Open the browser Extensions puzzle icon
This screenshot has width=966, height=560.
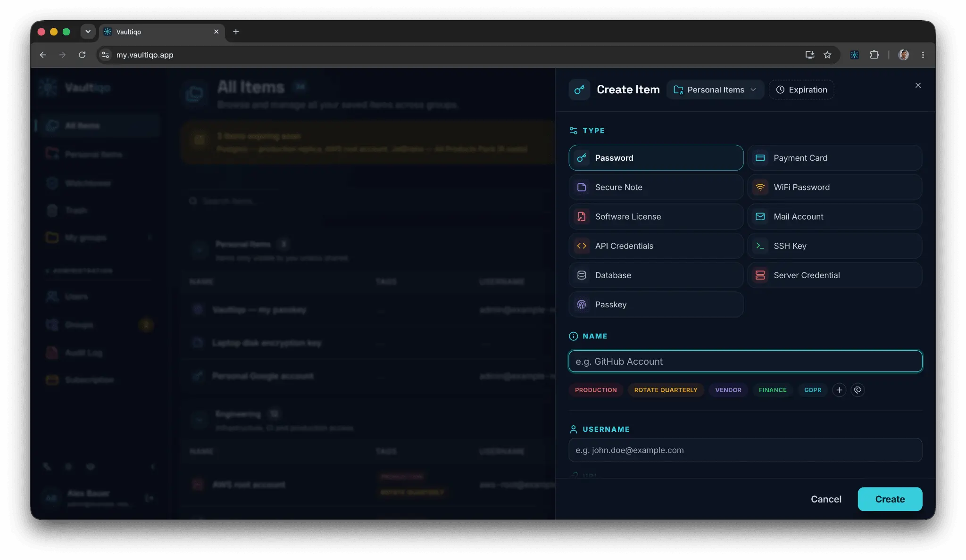click(x=874, y=55)
